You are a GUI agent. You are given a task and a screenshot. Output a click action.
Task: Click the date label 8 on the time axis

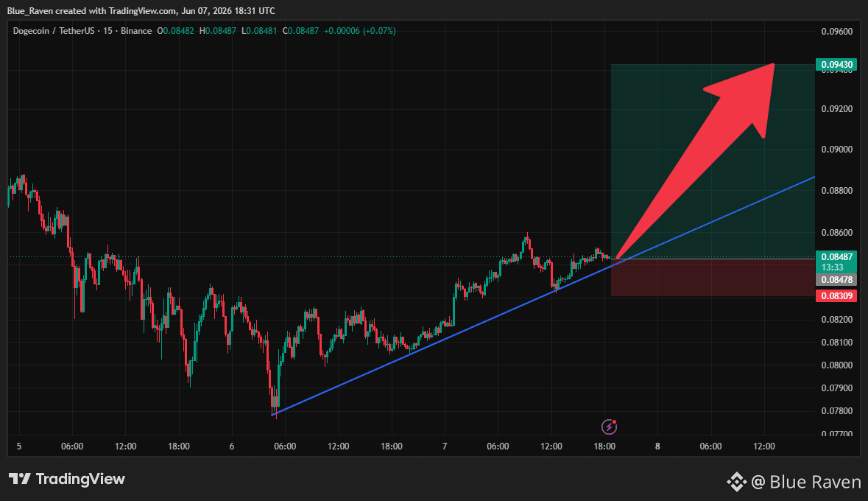657,446
